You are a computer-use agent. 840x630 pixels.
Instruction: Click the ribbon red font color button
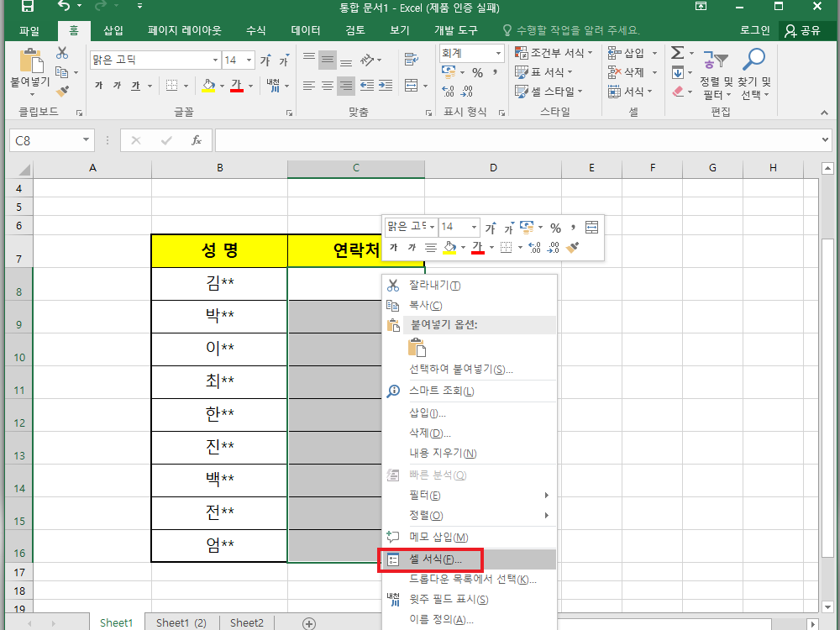(237, 85)
